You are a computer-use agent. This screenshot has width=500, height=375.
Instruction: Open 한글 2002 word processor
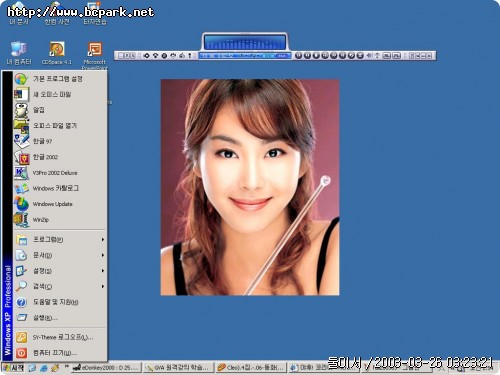[x=60, y=157]
